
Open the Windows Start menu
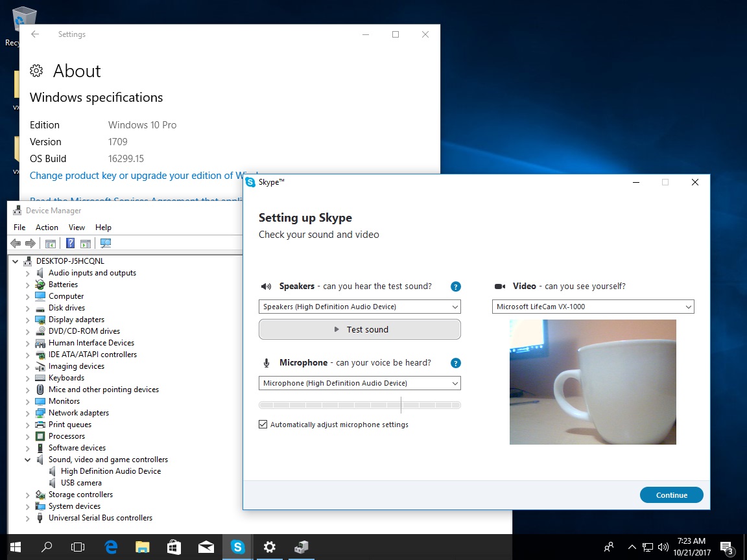point(16,547)
